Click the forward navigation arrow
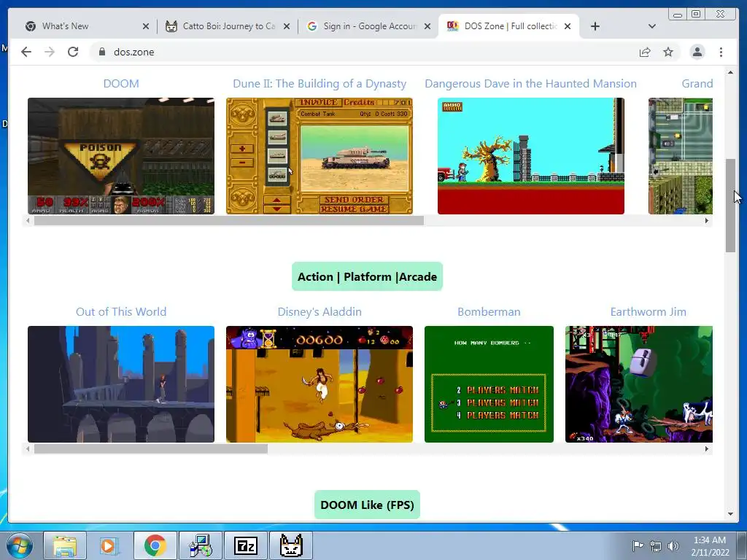The image size is (747, 560). (x=50, y=52)
